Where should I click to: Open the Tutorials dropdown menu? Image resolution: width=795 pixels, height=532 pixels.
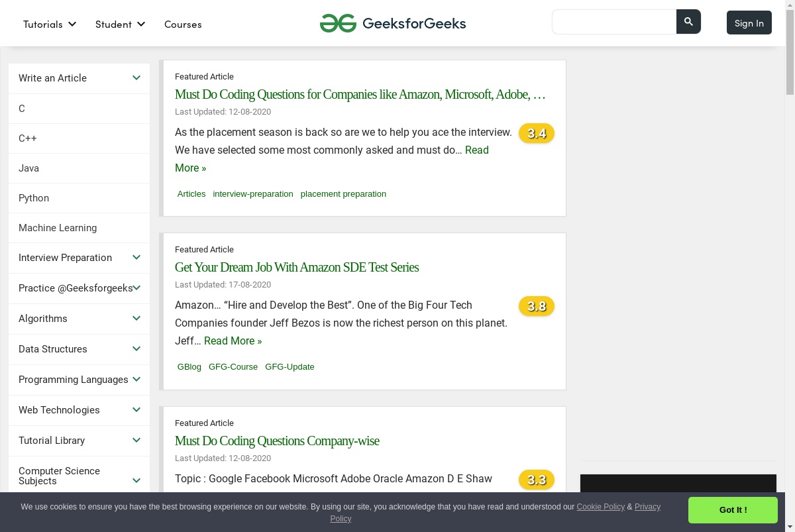tap(50, 24)
